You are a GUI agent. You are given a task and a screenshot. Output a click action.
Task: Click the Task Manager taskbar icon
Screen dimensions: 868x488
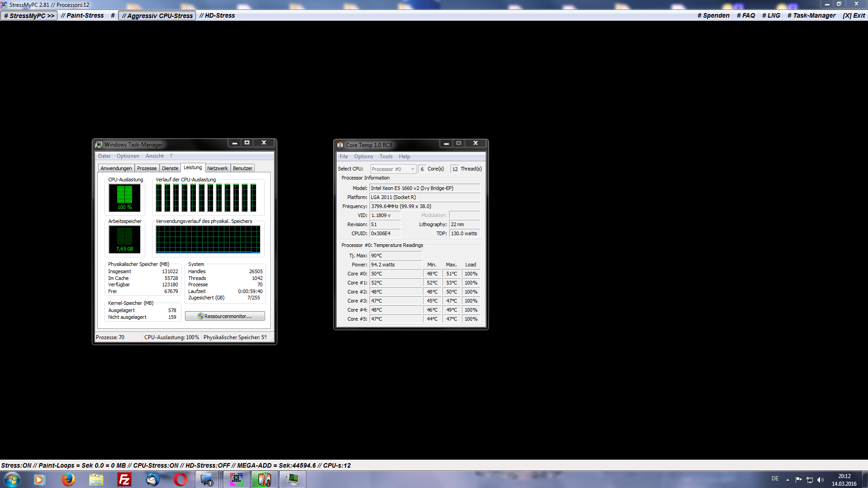[x=292, y=479]
